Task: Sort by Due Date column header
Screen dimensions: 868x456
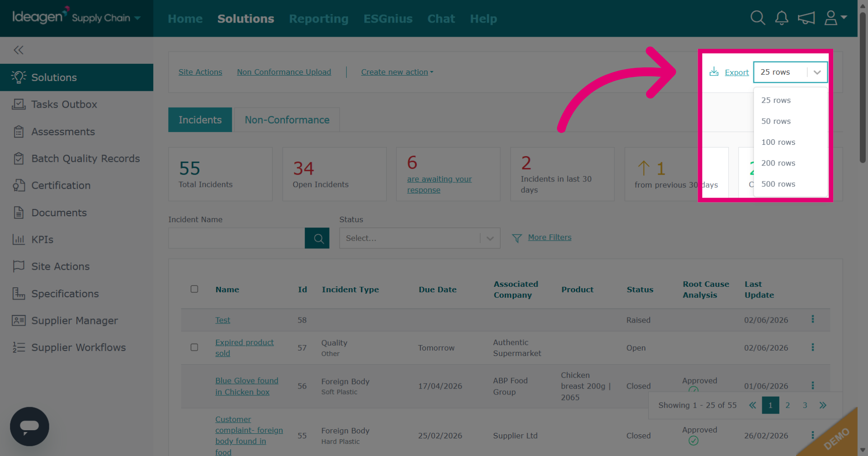Action: point(437,290)
